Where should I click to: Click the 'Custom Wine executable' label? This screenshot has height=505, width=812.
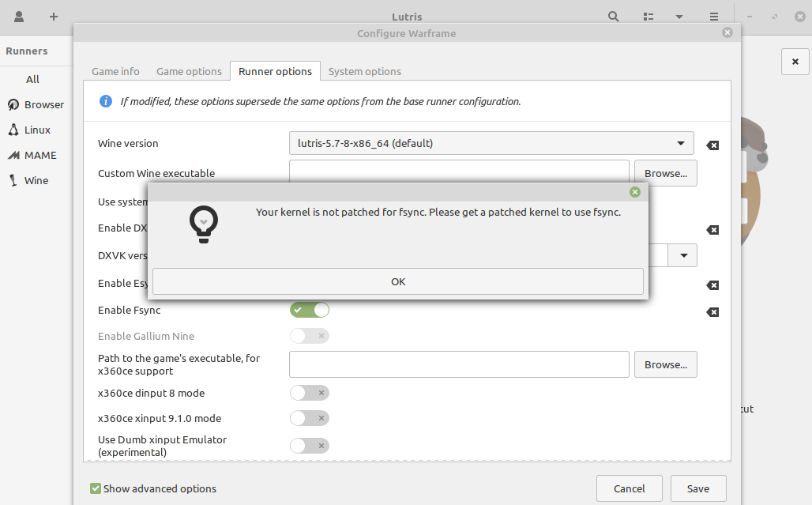[x=156, y=174]
